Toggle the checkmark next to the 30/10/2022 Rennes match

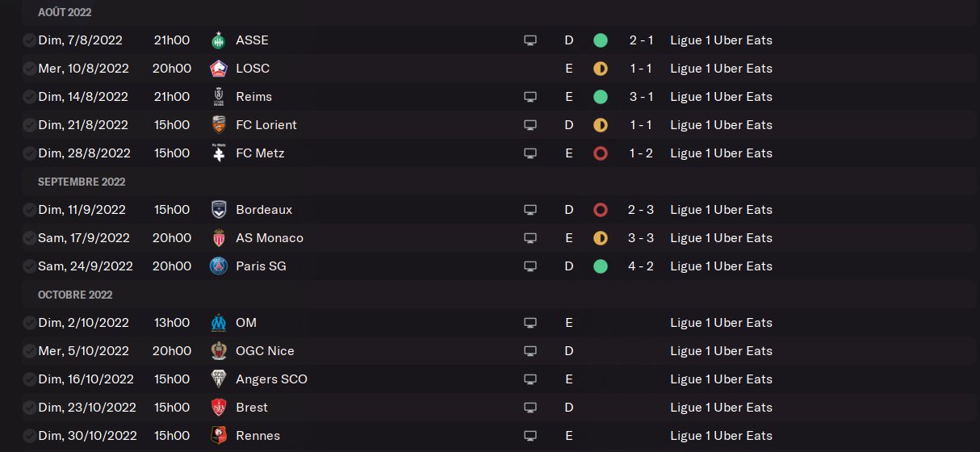point(29,436)
